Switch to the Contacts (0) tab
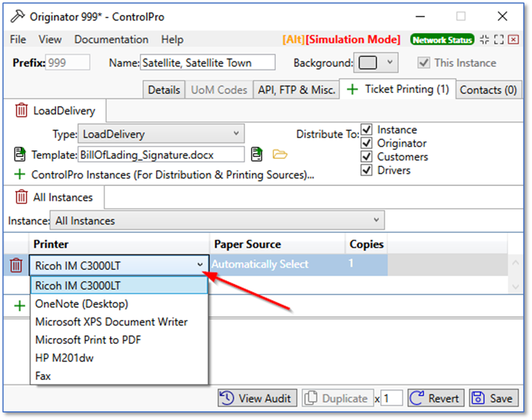532x420 pixels. (x=488, y=90)
